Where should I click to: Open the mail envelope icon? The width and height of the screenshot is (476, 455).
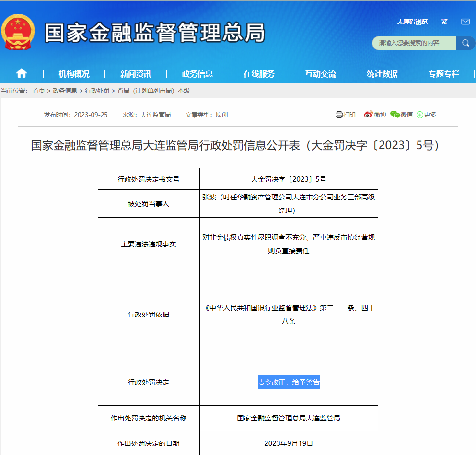[x=465, y=22]
